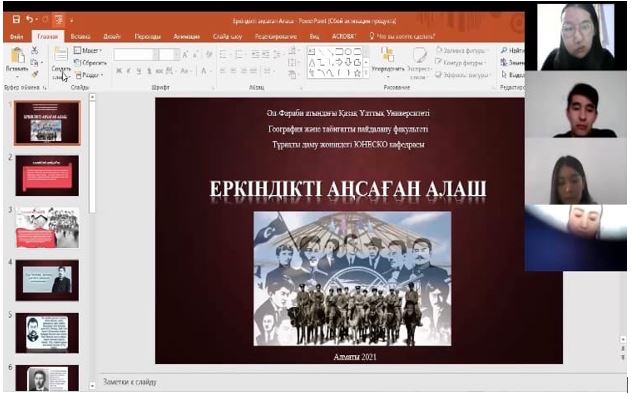Open Заливка фигуры shape fill dropdown
The image size is (631, 394).
[462, 51]
